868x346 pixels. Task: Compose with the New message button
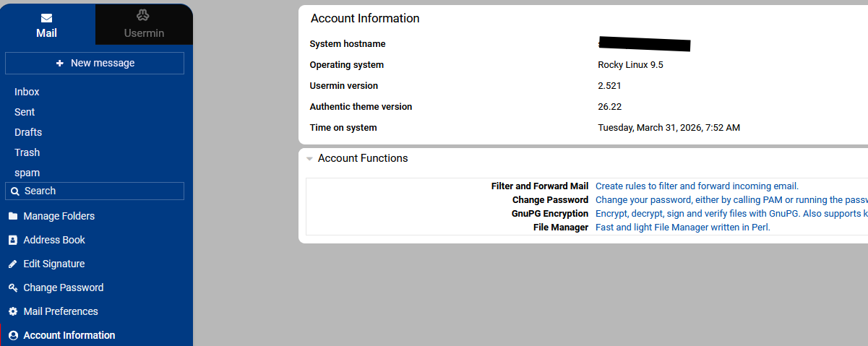coord(95,63)
